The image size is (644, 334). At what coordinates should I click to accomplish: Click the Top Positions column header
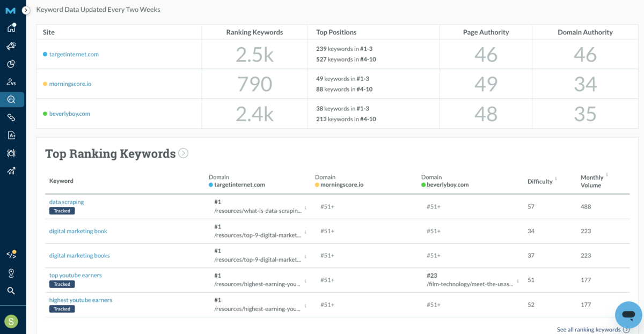336,32
